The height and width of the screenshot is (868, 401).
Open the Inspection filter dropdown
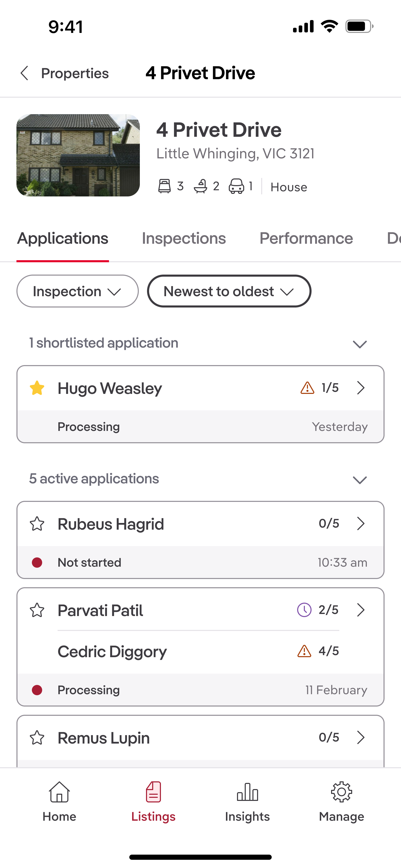77,291
